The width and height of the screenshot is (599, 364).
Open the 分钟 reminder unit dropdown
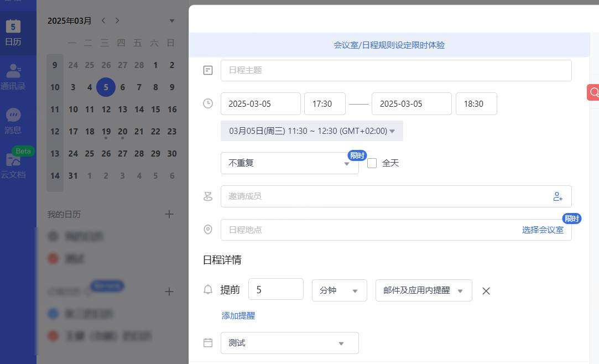click(339, 290)
